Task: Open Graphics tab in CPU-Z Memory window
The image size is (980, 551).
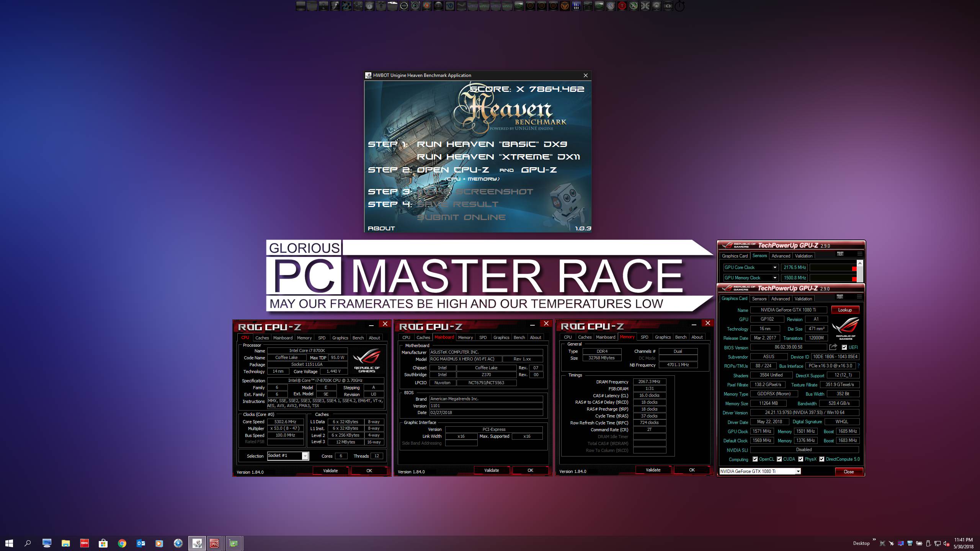Action: [x=663, y=337]
